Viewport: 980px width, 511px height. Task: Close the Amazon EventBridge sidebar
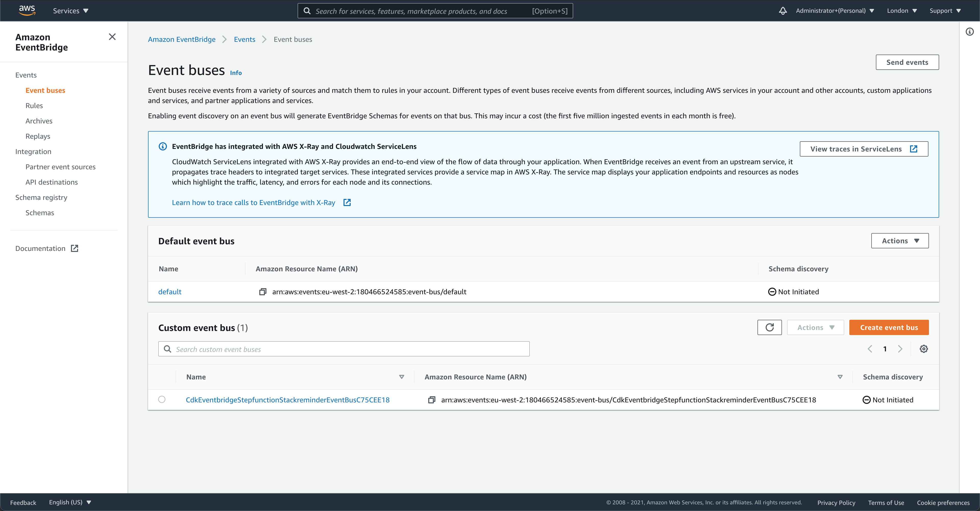[112, 37]
